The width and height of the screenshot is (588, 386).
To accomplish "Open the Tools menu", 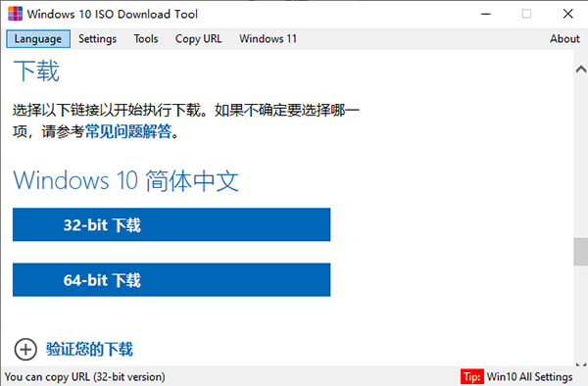I will pyautogui.click(x=146, y=39).
